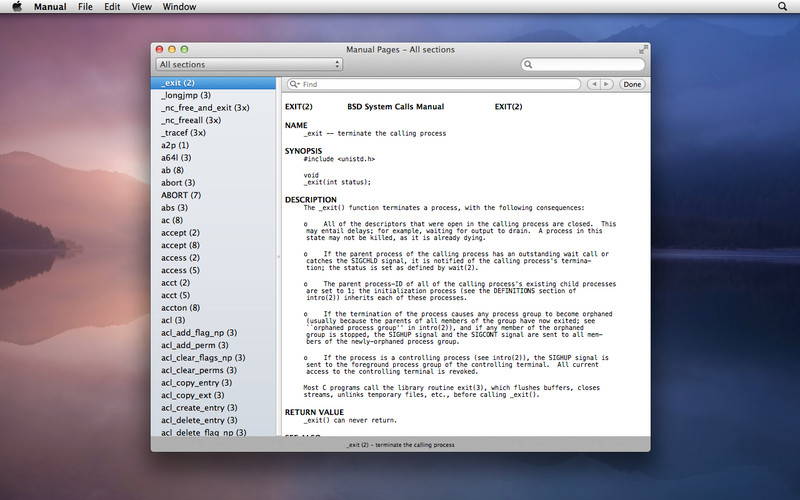
Task: Select access (5) in the list
Action: [213, 270]
